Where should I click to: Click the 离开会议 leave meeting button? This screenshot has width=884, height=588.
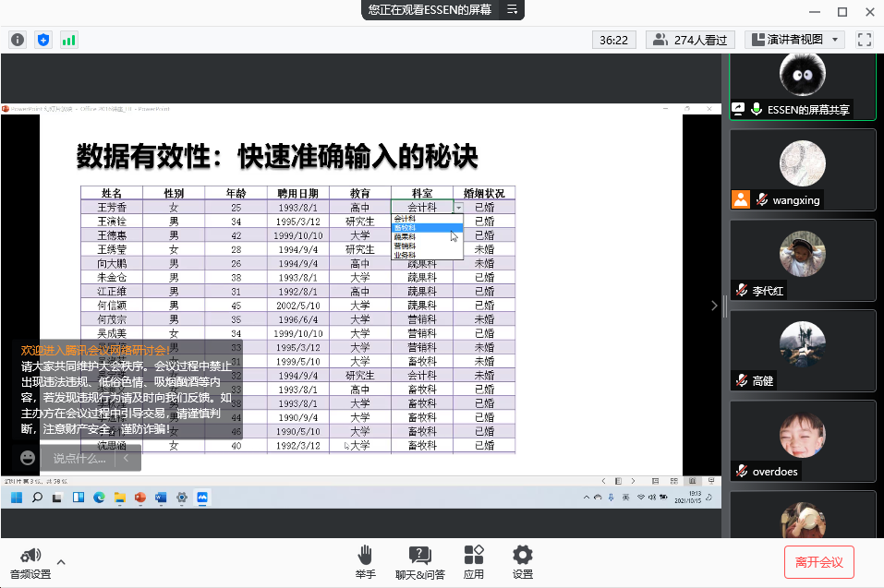click(x=818, y=561)
